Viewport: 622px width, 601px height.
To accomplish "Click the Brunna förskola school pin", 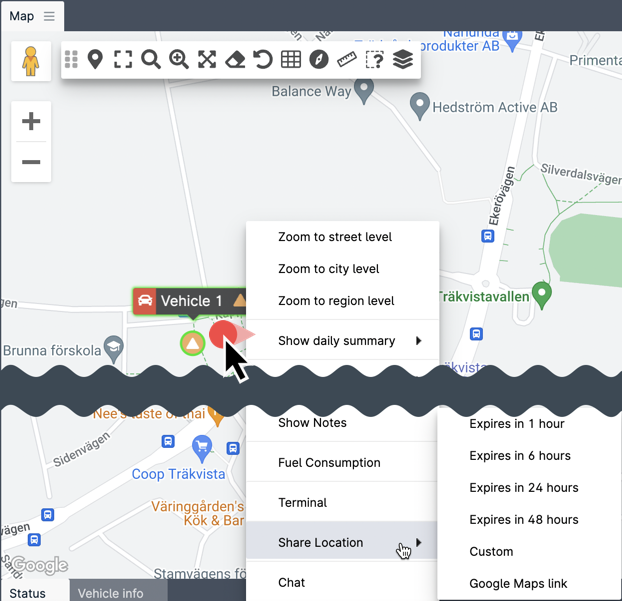I will (114, 349).
